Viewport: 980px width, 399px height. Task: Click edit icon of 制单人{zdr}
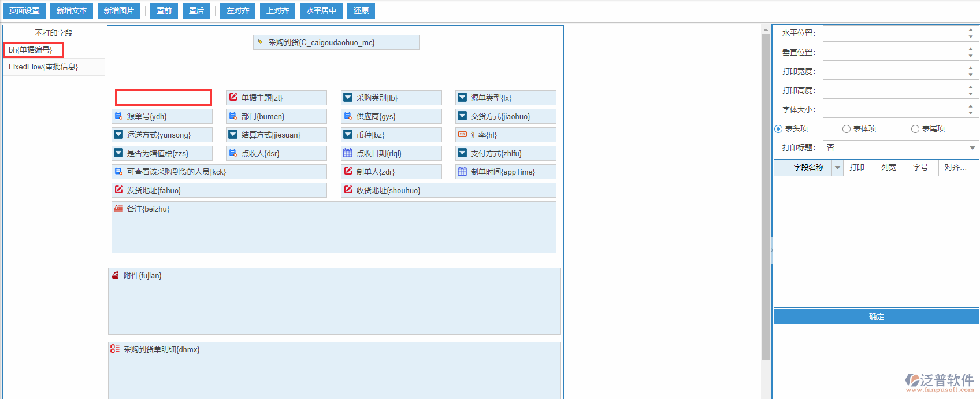point(348,171)
